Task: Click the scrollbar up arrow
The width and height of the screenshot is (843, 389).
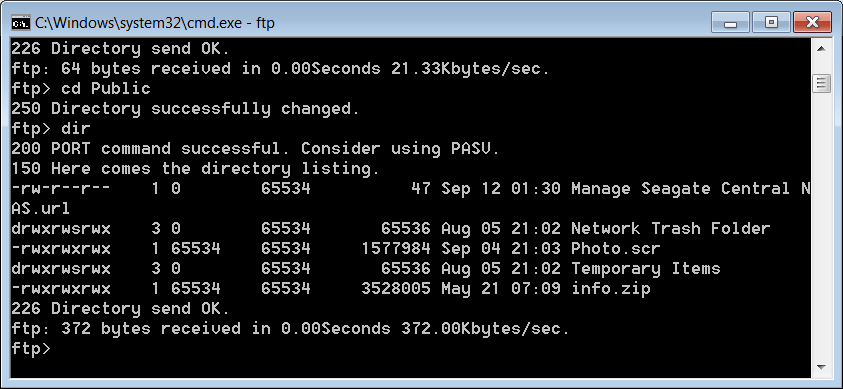Action: pyautogui.click(x=821, y=49)
